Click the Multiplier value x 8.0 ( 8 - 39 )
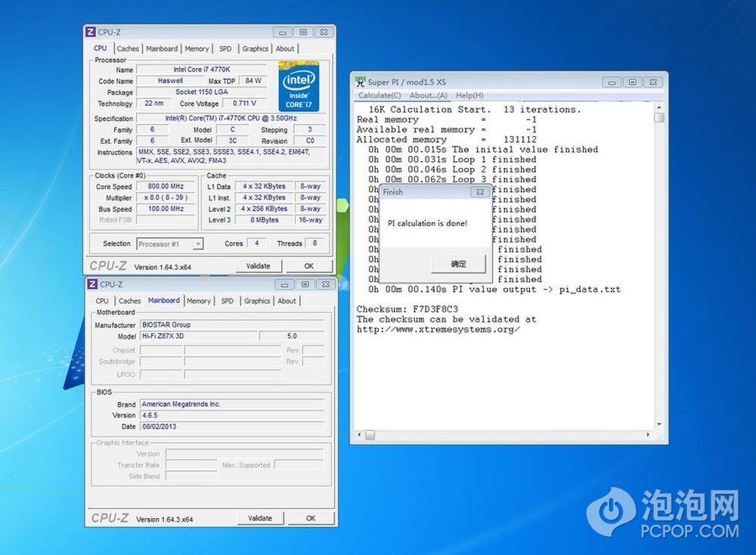Screen dimensions: 756x555 coord(166,197)
